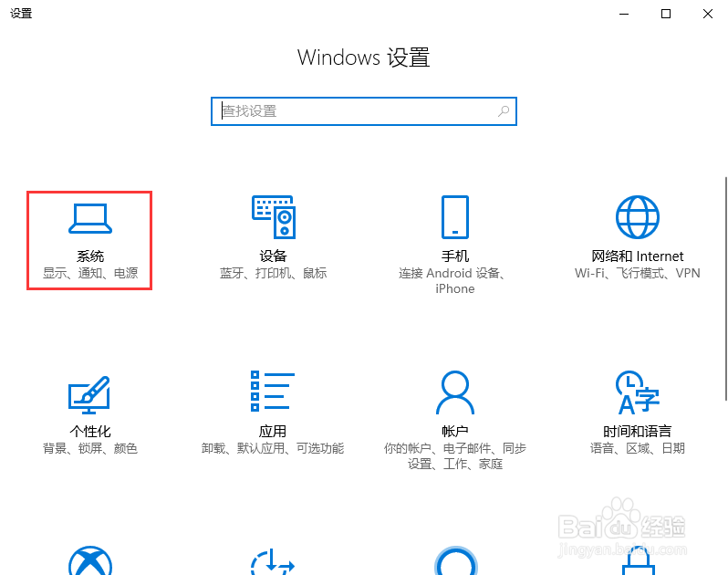Click the 网络和 Internet label
728x575 pixels.
[638, 256]
